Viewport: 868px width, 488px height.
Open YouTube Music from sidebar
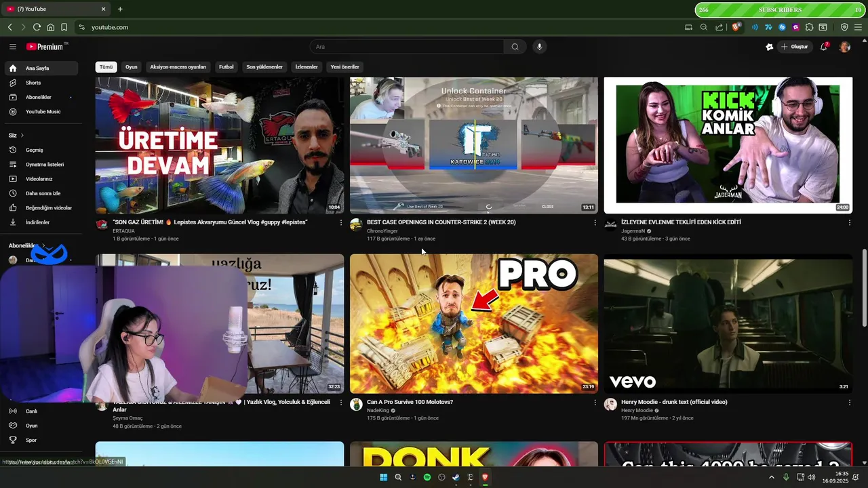click(41, 112)
